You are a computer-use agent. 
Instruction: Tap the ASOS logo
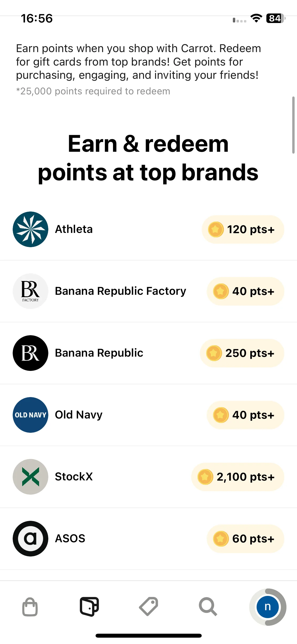(31, 539)
